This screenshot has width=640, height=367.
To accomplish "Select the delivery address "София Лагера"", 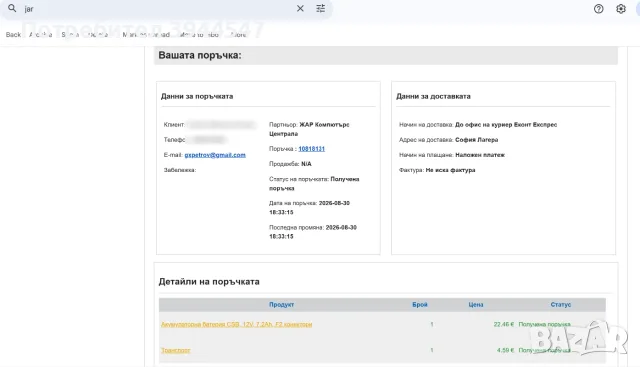I will point(476,140).
